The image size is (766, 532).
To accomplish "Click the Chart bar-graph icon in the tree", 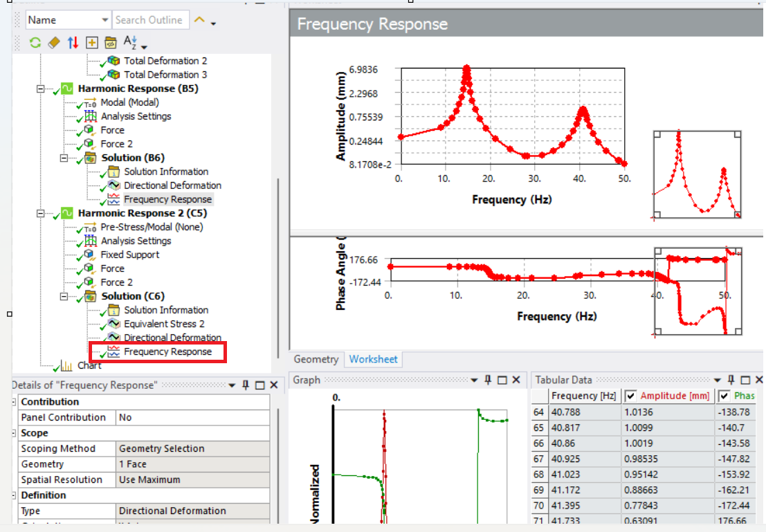I will 66,365.
